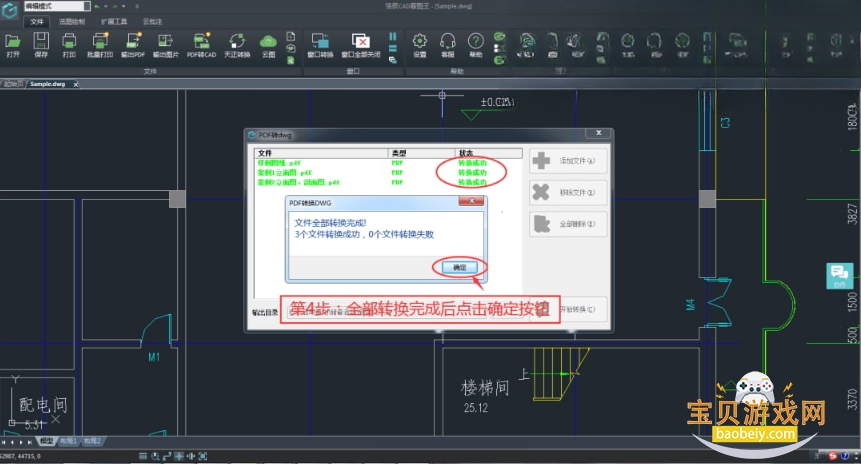Click the undo arrow in the title bar

(97, 6)
